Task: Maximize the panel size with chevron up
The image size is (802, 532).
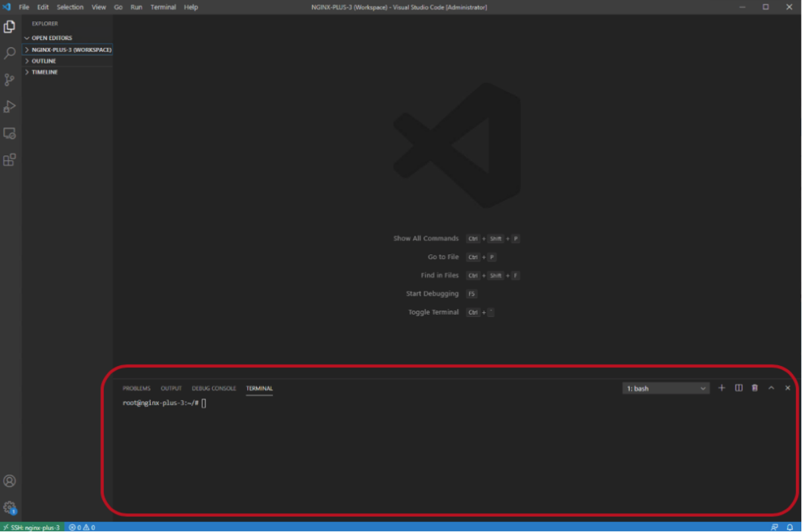Action: (x=771, y=388)
